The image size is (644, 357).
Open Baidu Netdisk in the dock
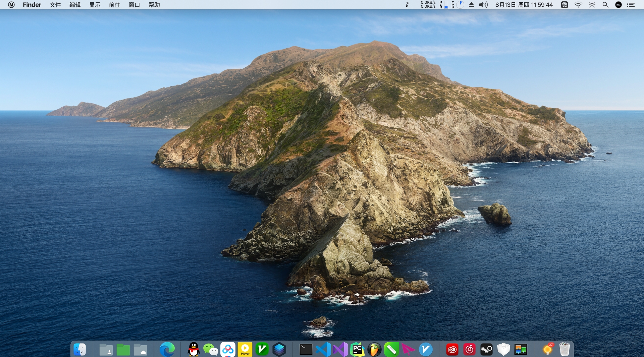228,350
